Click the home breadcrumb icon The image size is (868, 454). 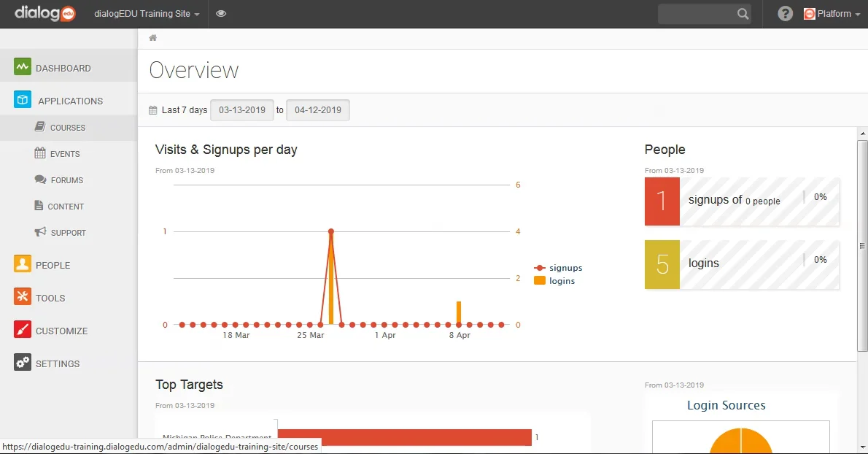[152, 38]
